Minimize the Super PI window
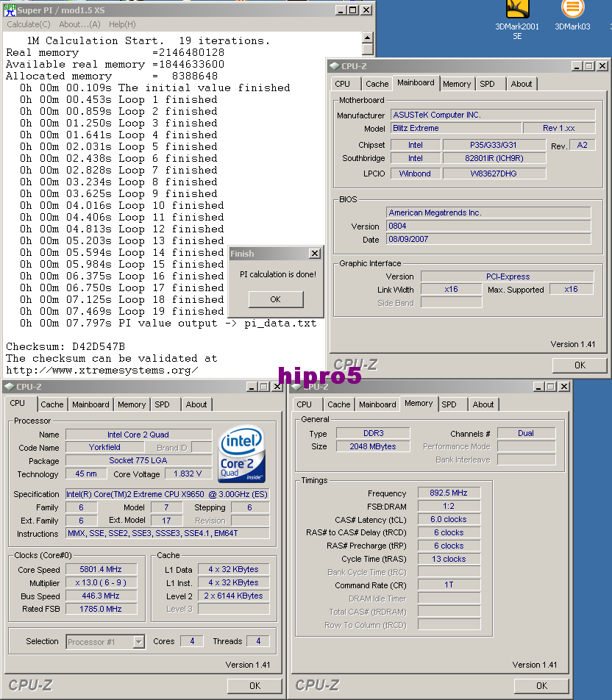The height and width of the screenshot is (700, 612). point(341,10)
